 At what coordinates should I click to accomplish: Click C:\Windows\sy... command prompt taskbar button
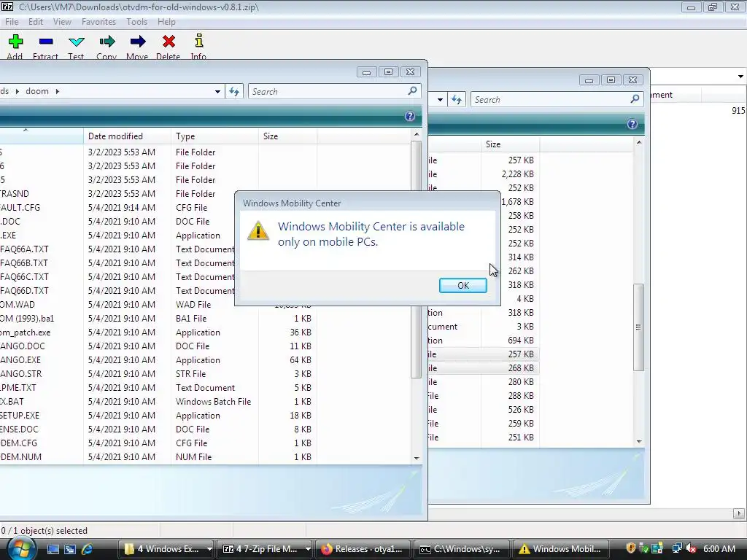461,549
